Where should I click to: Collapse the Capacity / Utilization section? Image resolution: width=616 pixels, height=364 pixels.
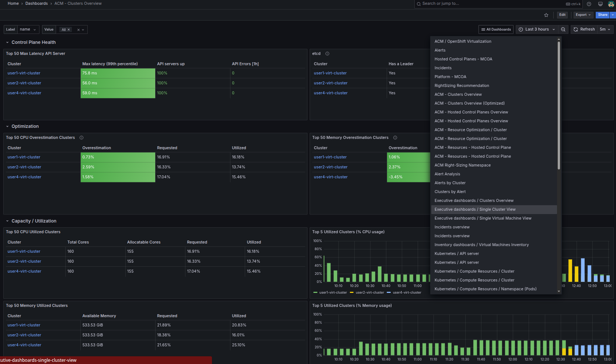coord(7,221)
